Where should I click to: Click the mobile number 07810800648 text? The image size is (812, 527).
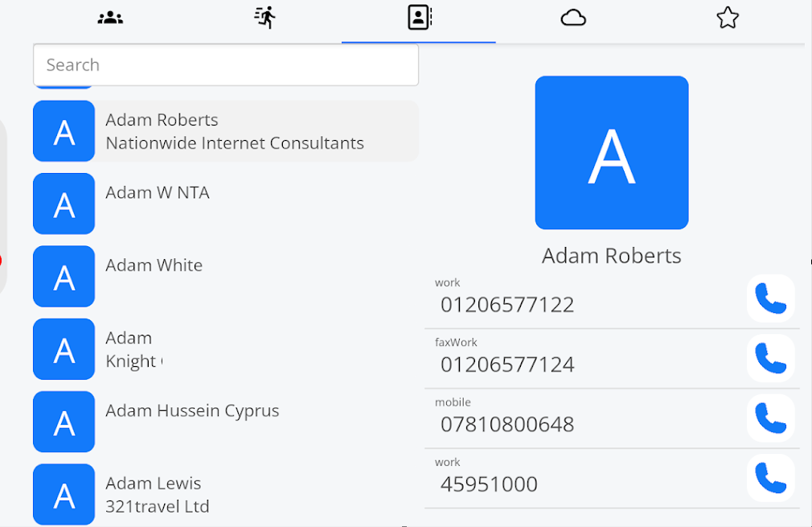(507, 425)
